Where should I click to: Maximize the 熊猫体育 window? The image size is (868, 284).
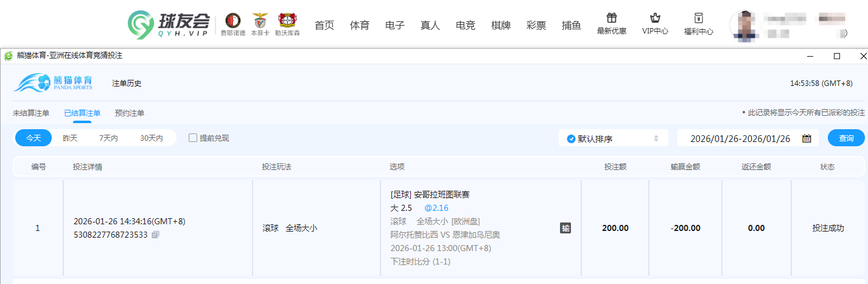[837, 56]
